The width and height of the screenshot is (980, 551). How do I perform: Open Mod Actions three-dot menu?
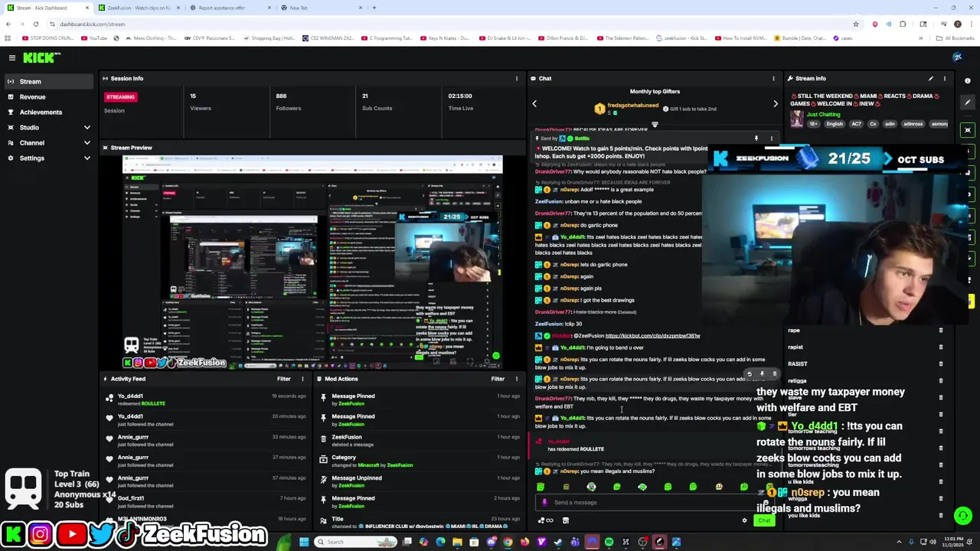pos(516,379)
